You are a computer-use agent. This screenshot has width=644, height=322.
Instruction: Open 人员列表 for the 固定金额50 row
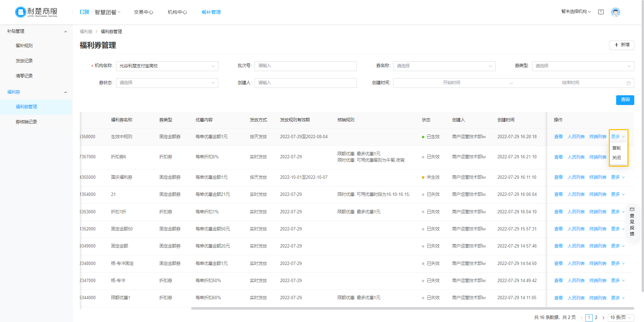pos(576,229)
